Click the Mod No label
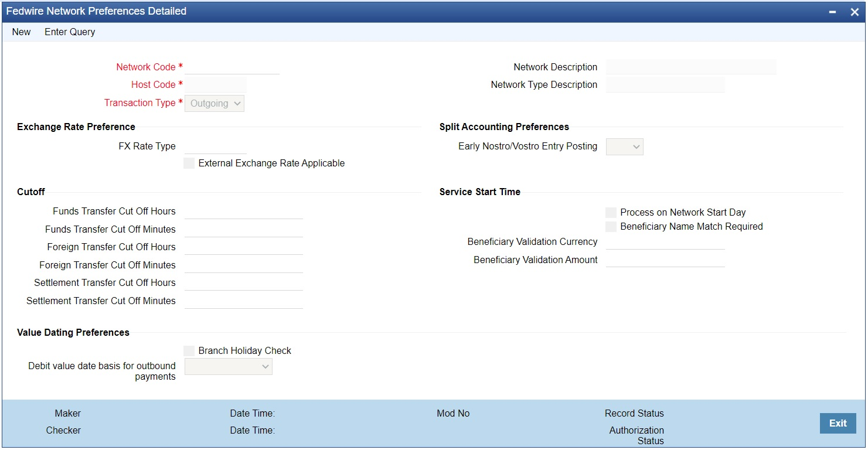Screen dimensions: 868x450 [453, 413]
